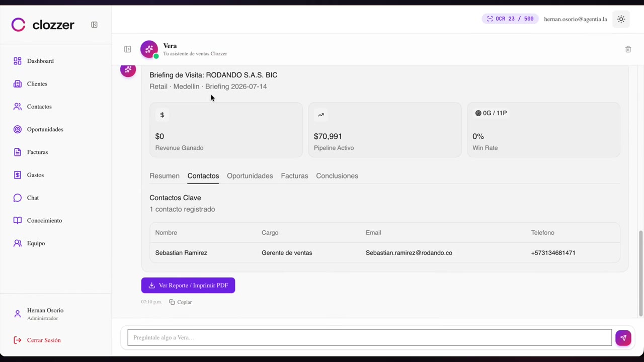Image resolution: width=644 pixels, height=362 pixels.
Task: Toggle the chat conversations panel icon
Action: point(128,49)
